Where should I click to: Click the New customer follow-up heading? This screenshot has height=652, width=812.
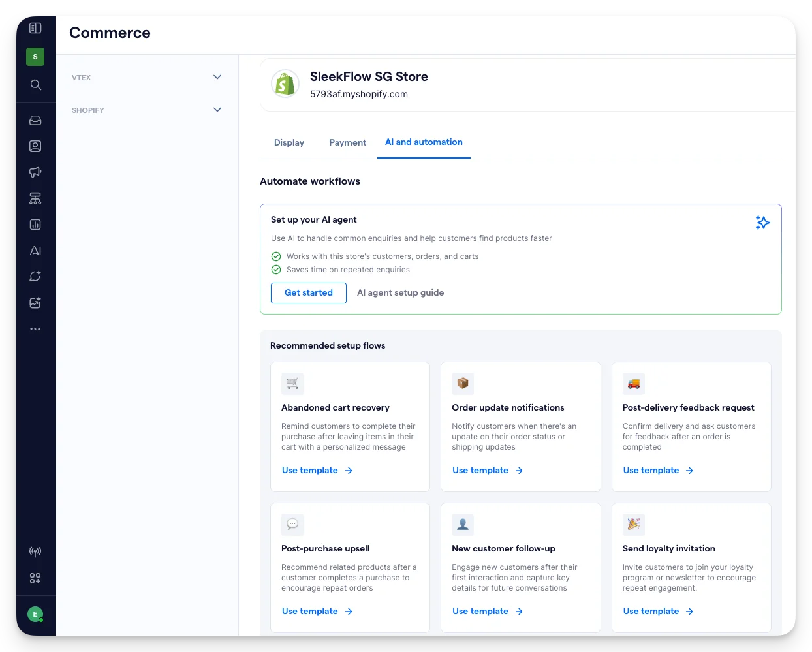pos(503,548)
